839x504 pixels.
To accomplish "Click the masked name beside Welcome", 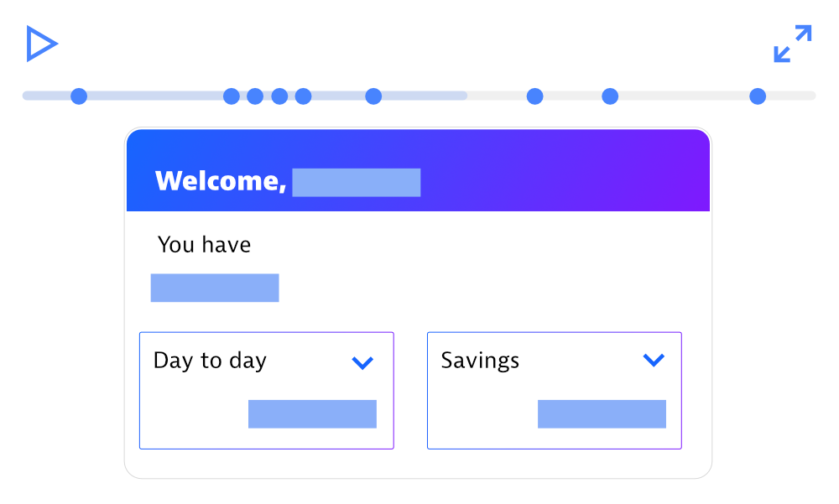I will pos(356,182).
